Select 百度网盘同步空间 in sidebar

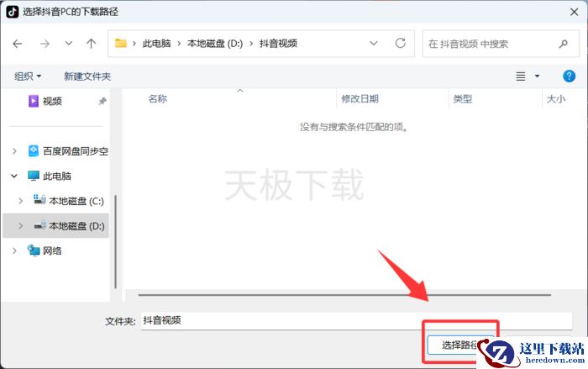[76, 151]
